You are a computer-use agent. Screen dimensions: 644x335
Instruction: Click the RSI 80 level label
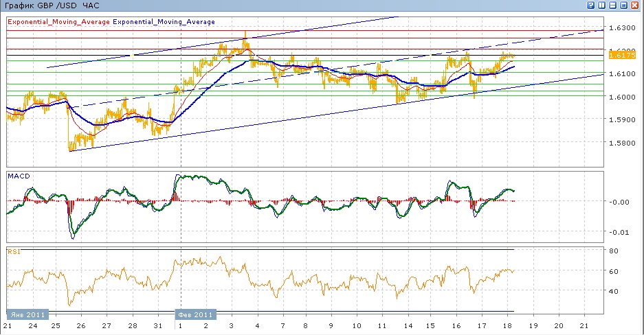point(614,251)
